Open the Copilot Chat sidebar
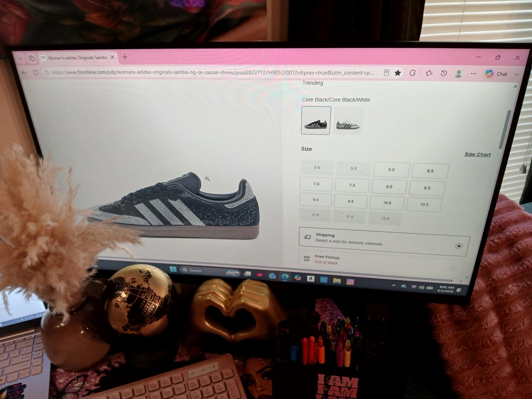 pyautogui.click(x=496, y=74)
